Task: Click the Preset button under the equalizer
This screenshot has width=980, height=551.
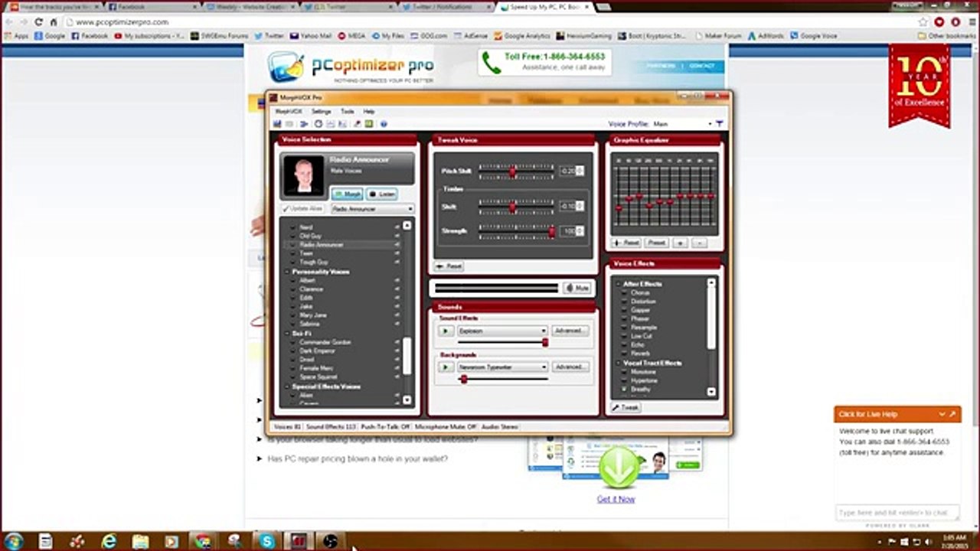Action: tap(656, 243)
